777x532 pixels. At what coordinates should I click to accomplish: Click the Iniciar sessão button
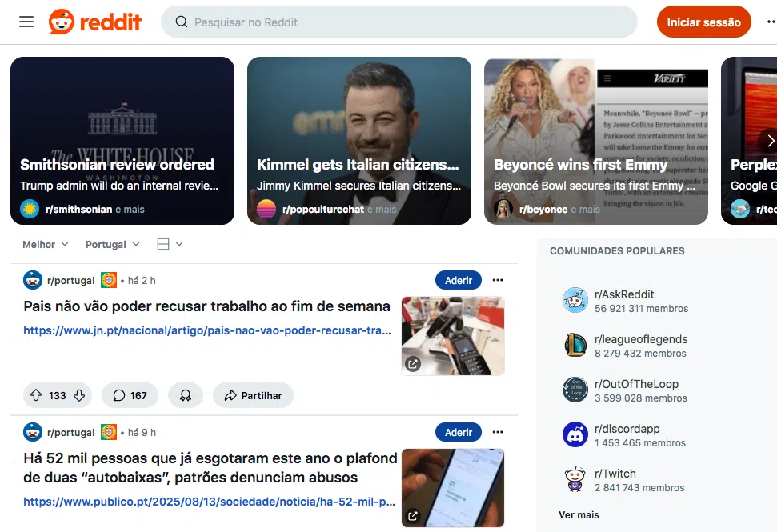tap(703, 22)
